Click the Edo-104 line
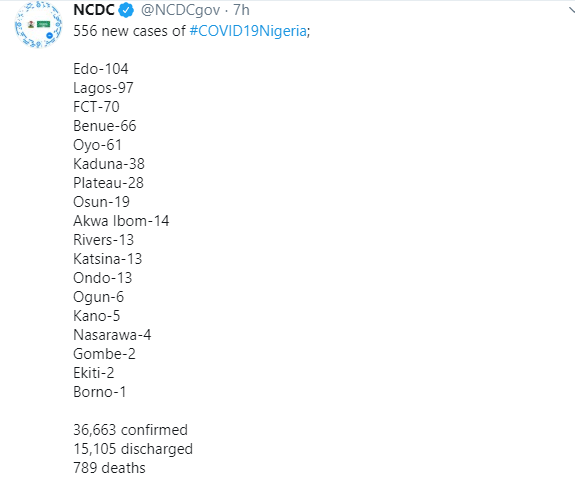This screenshot has height=485, width=575. [x=101, y=69]
